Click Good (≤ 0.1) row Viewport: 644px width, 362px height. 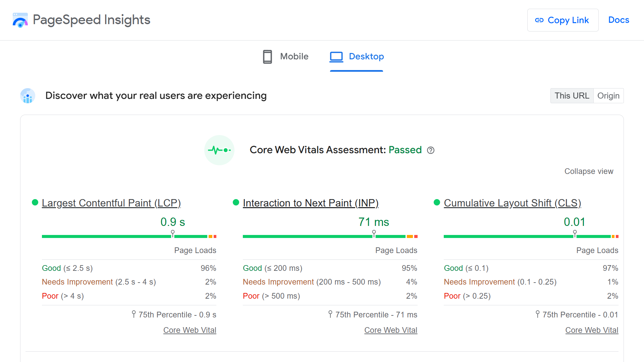[x=531, y=268]
